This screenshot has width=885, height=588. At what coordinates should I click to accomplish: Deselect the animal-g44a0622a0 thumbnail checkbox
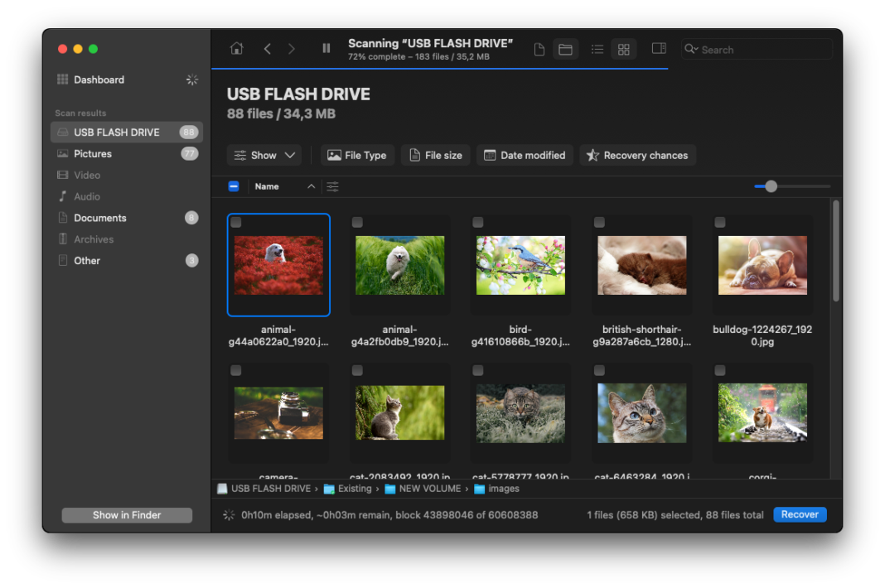tap(235, 222)
